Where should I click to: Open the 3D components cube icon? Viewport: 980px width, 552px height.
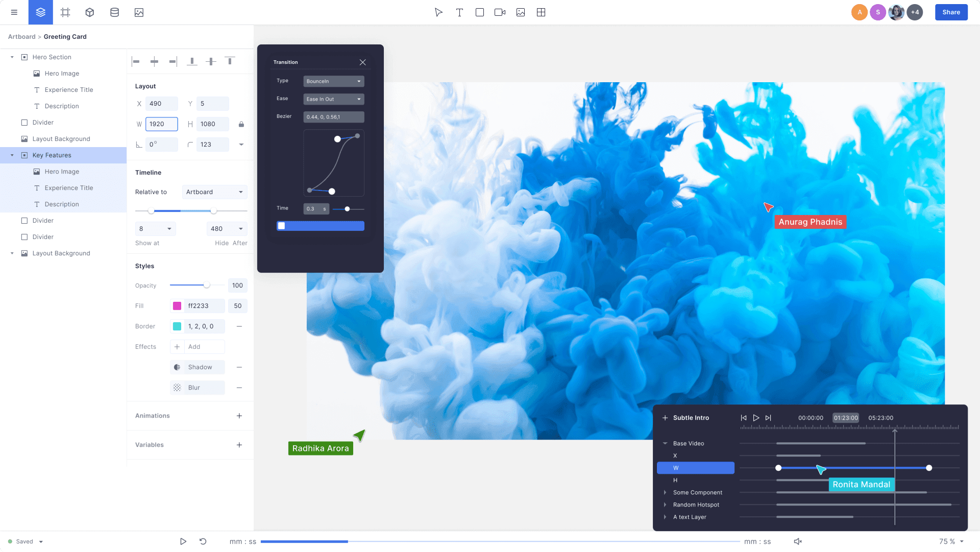pyautogui.click(x=90, y=12)
